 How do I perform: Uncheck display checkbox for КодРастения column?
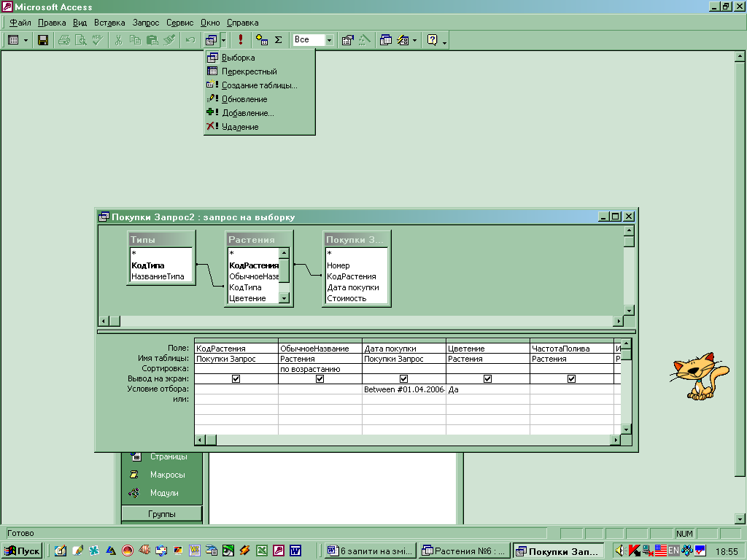(x=236, y=379)
